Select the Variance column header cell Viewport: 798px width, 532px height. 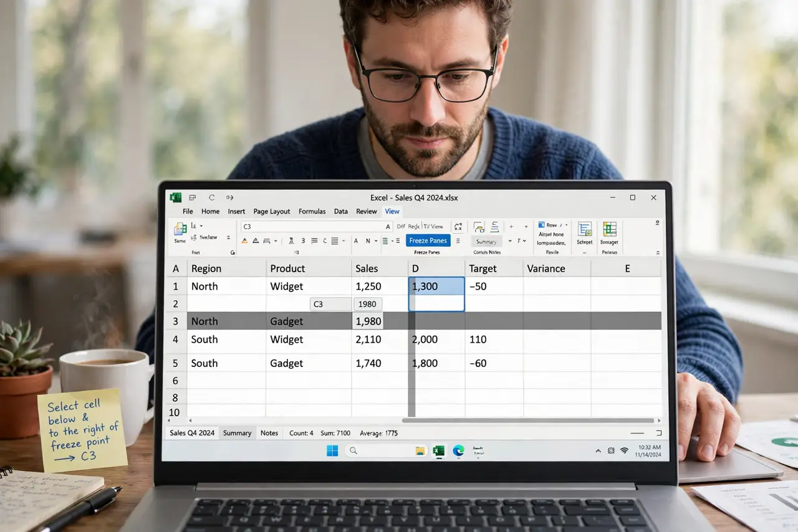(557, 268)
